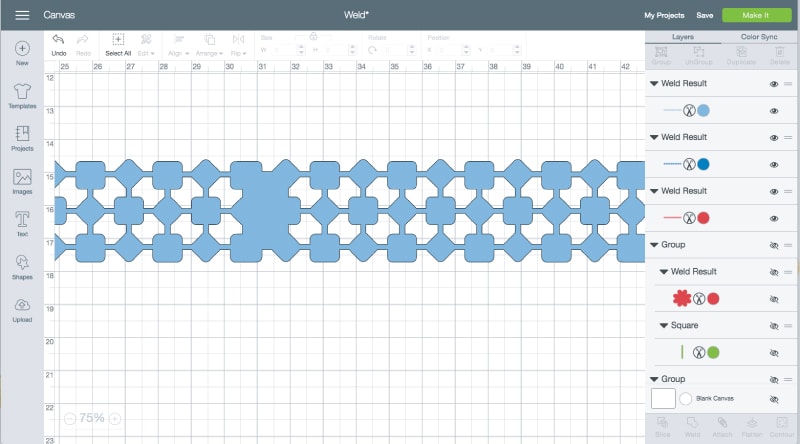
Task: Open My Projects
Action: tap(662, 16)
